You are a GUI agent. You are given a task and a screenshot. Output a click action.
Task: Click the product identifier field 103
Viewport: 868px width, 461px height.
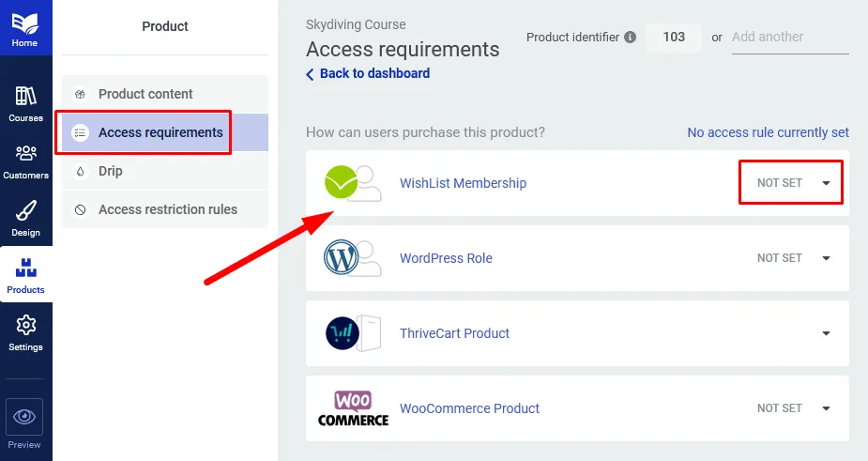point(674,38)
